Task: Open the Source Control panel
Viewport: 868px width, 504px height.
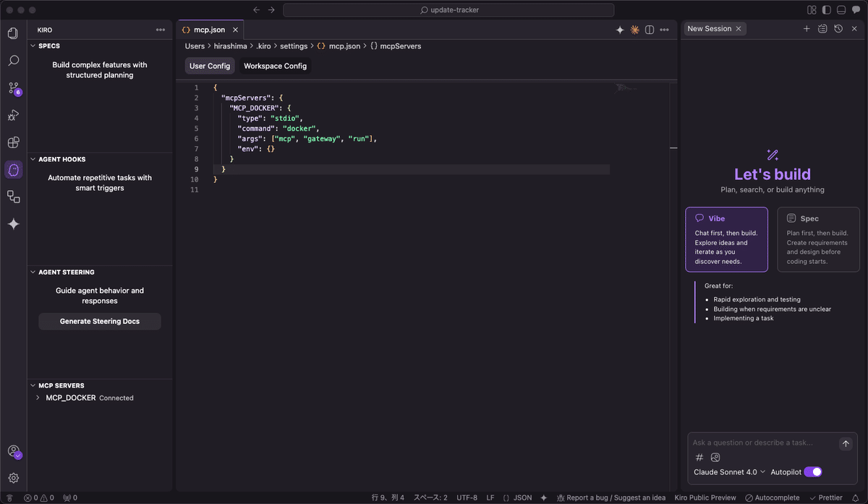Action: 12,88
